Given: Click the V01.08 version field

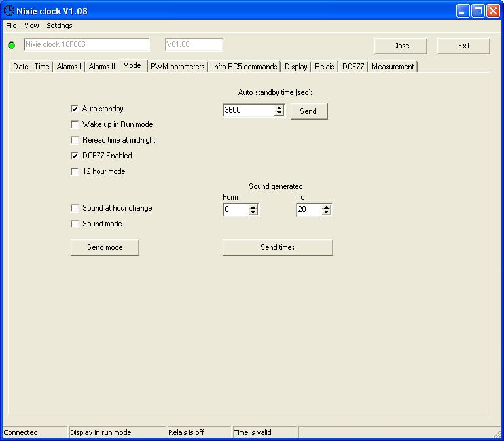Looking at the screenshot, I should 194,44.
